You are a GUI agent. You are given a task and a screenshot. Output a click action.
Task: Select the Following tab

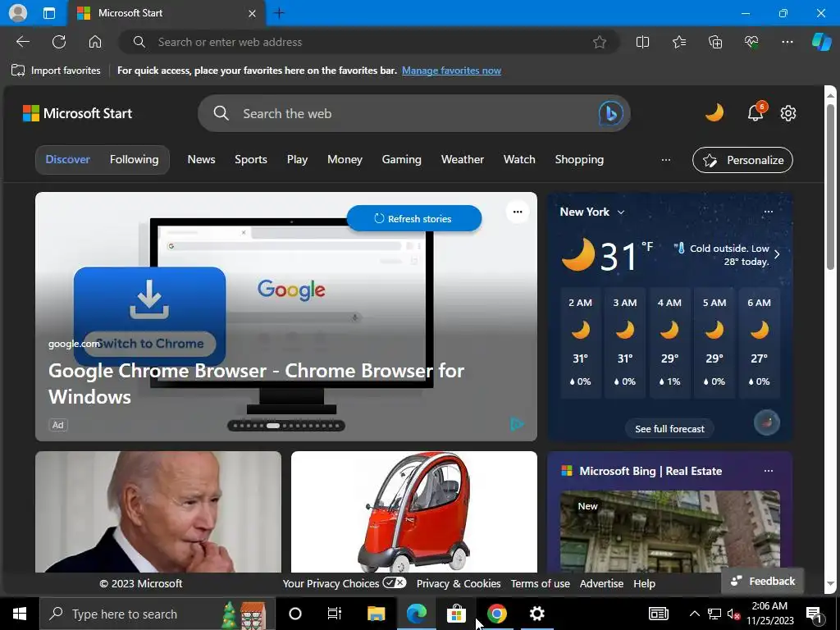point(134,160)
